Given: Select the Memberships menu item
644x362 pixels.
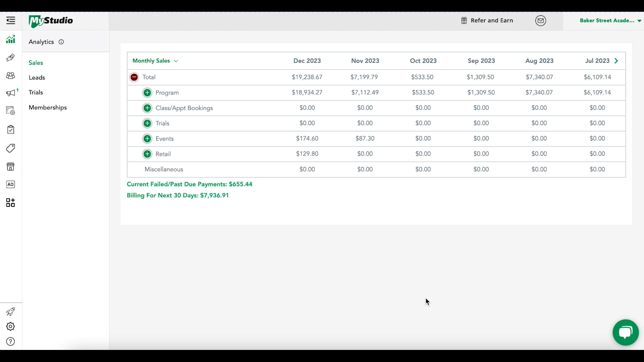Looking at the screenshot, I should click(48, 108).
